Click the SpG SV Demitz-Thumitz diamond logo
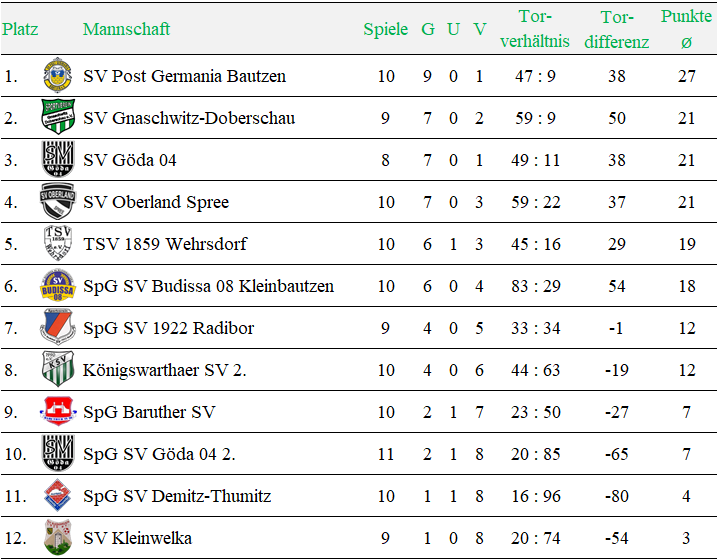Screen dimensions: 717x559 (58, 495)
